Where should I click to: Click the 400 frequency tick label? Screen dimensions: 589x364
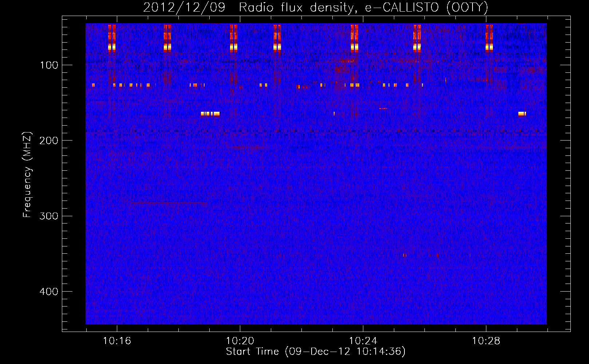click(49, 292)
